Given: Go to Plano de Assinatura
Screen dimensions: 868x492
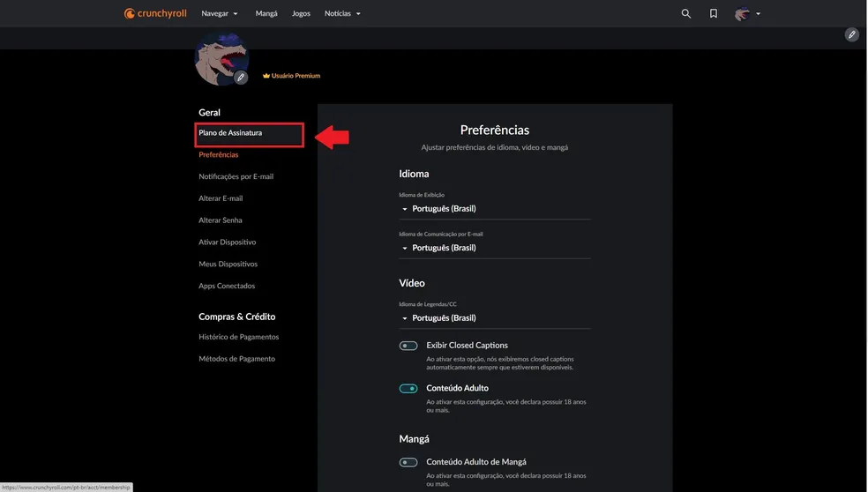Looking at the screenshot, I should tap(230, 133).
